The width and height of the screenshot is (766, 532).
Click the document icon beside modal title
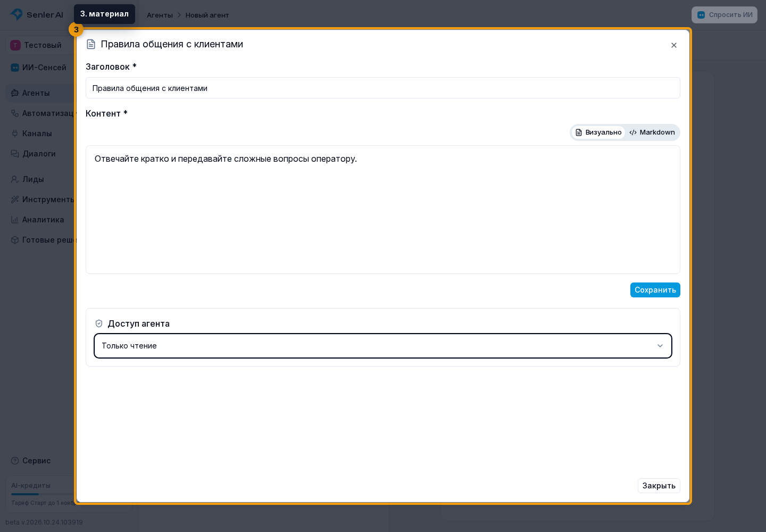91,44
